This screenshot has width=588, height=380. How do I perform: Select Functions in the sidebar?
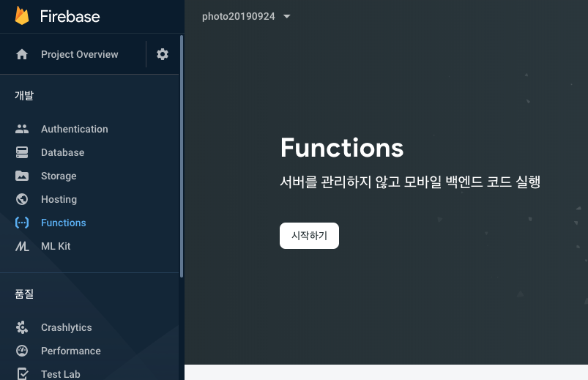point(64,223)
